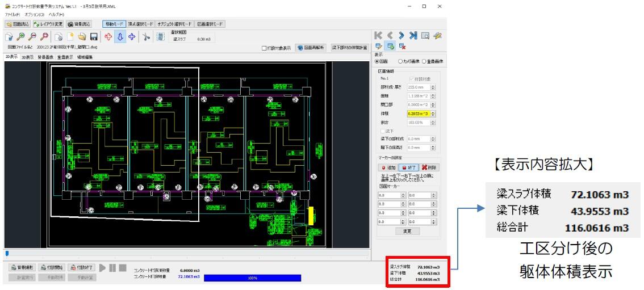The width and height of the screenshot is (644, 290).
Task: Switch to the 3D表示 tab
Action: tap(27, 57)
